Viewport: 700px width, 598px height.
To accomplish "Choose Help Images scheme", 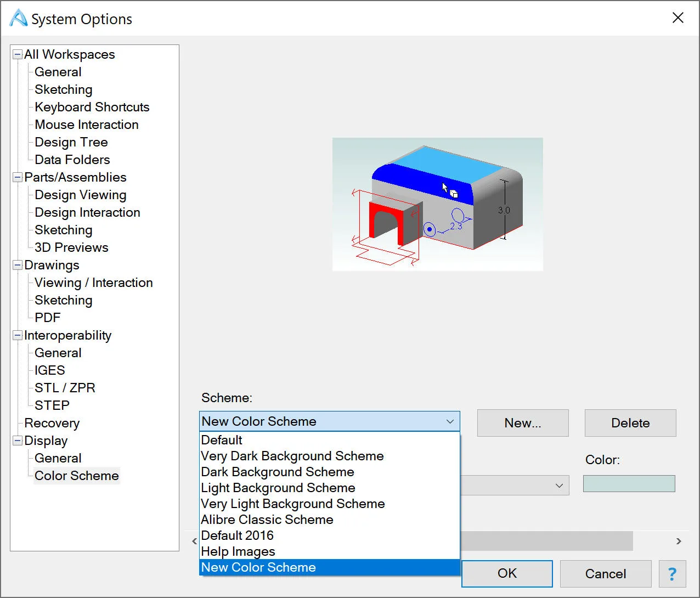I will point(329,551).
